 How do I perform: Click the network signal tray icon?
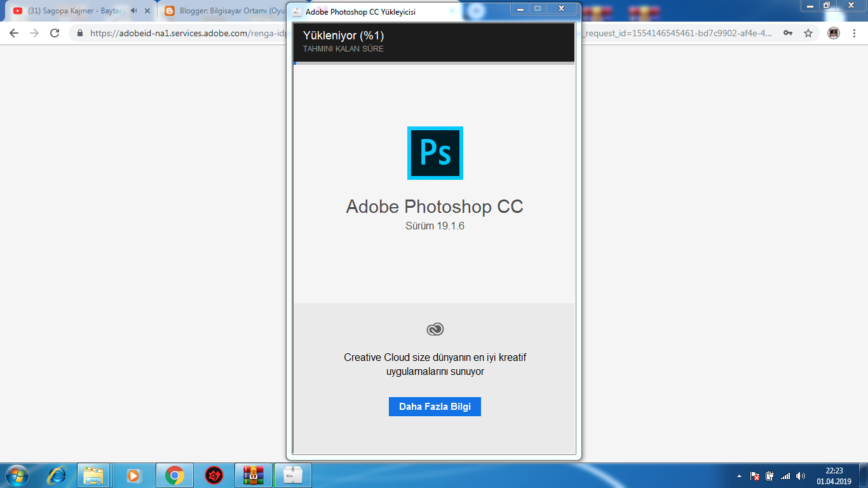click(785, 475)
